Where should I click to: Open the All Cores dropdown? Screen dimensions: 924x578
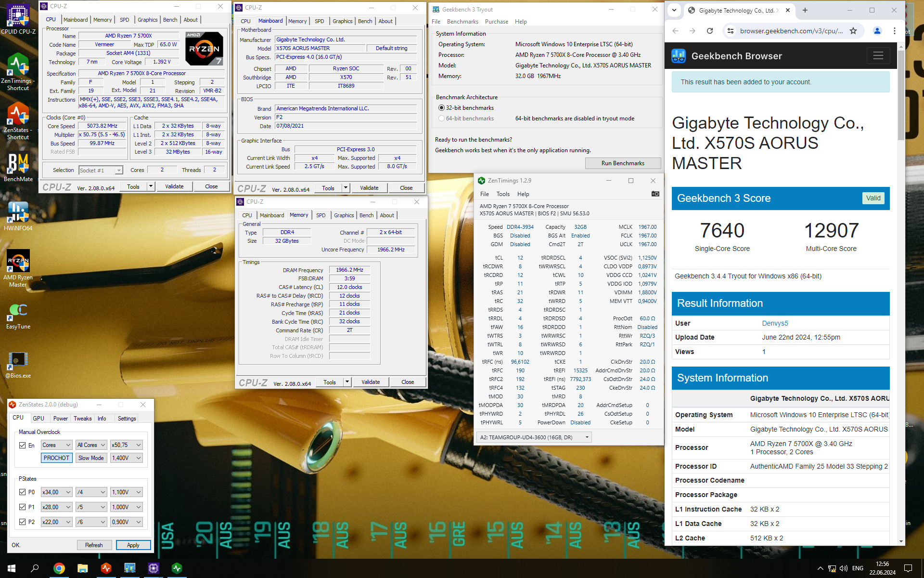click(x=91, y=445)
